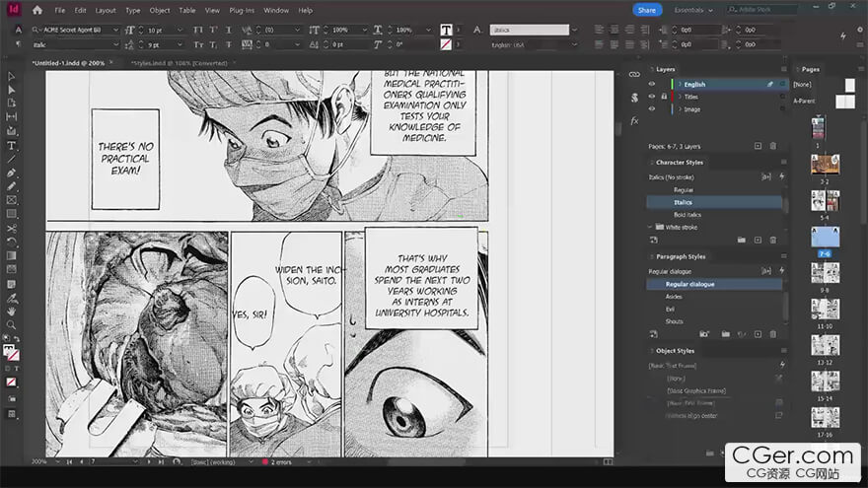Image resolution: width=868 pixels, height=488 pixels.
Task: Open the File menu
Action: tap(60, 11)
